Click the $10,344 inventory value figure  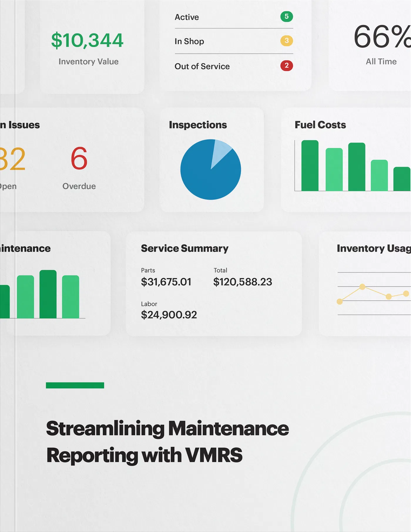click(x=87, y=40)
